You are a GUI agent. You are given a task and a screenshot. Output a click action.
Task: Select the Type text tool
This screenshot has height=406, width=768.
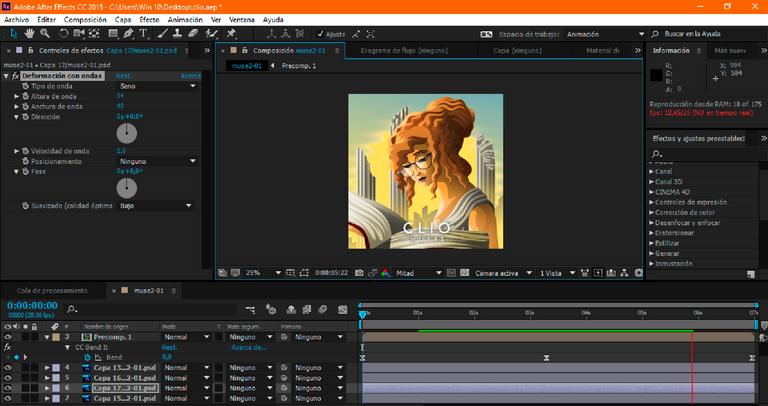143,33
